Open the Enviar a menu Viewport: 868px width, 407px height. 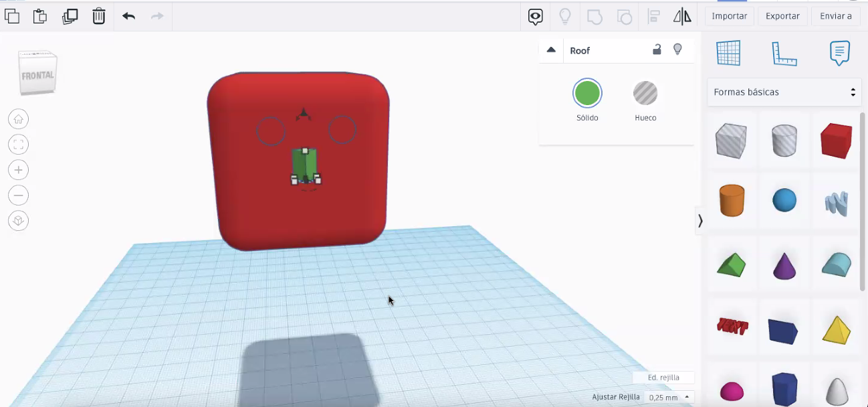pos(836,16)
